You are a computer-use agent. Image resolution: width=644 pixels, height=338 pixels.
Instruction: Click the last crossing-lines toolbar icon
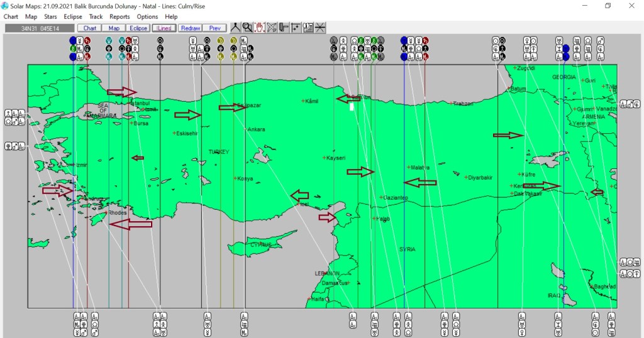[320, 28]
